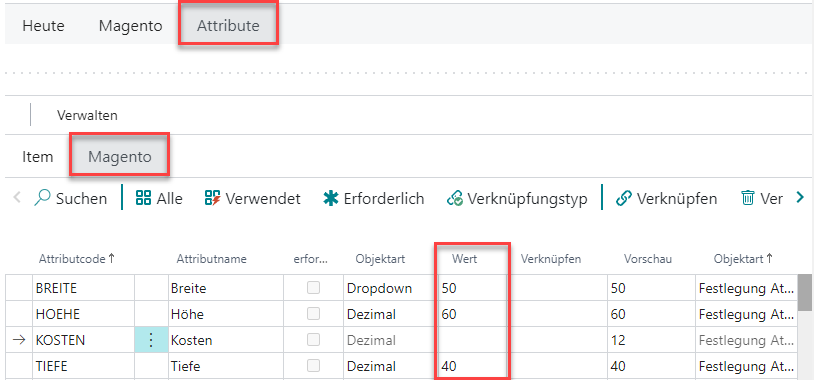Click the trash can delete icon

coord(748,198)
